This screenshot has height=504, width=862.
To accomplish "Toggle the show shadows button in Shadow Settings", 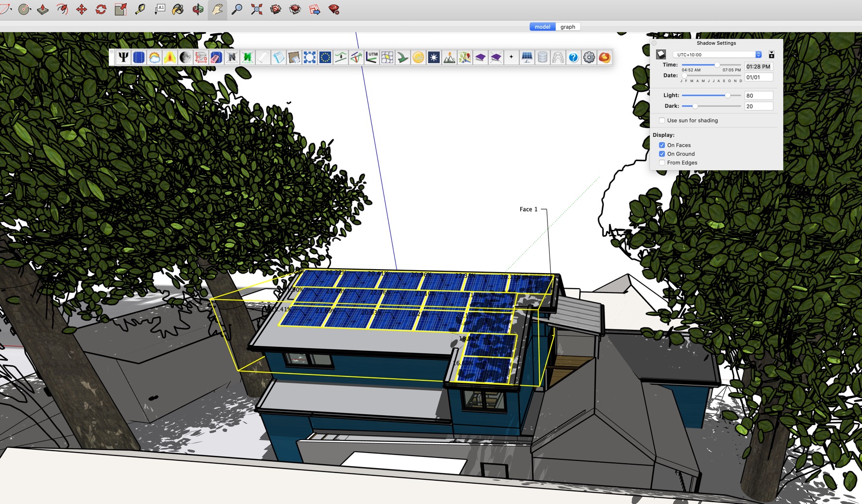I will click(x=661, y=54).
